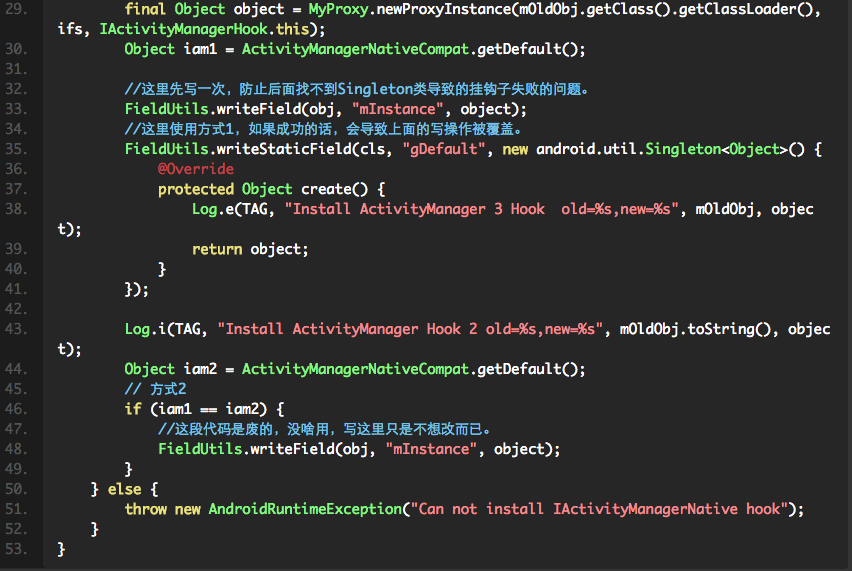Click line number 43 in gutter

16,329
